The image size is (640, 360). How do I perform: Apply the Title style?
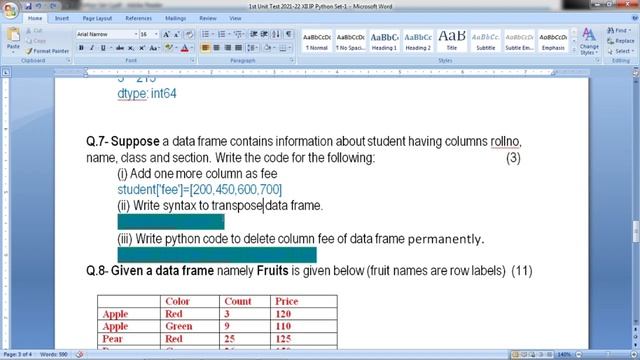[452, 41]
